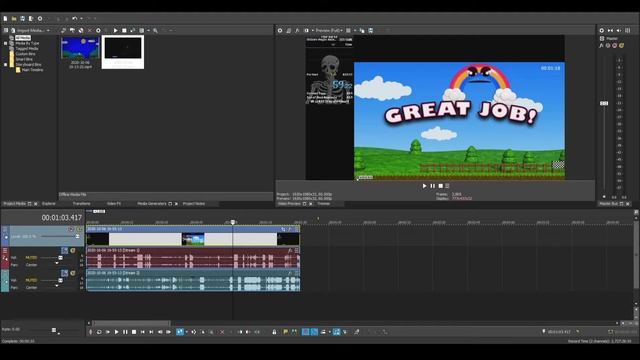Click pause in the timeline transport bar

125,332
